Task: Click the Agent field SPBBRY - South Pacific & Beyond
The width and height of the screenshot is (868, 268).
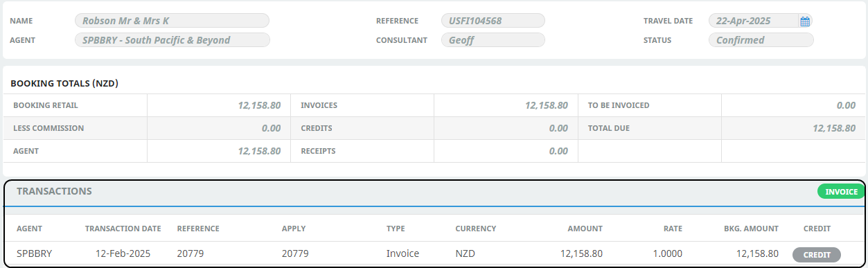Action: pos(172,40)
